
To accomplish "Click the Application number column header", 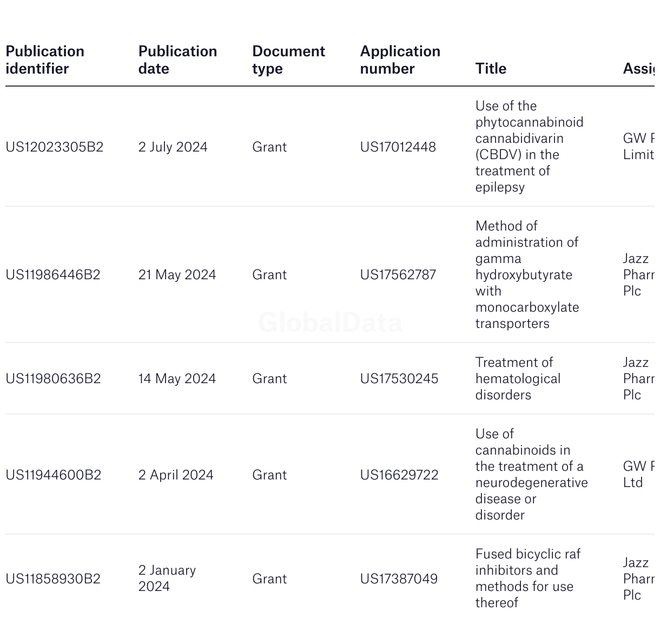I will pyautogui.click(x=400, y=60).
